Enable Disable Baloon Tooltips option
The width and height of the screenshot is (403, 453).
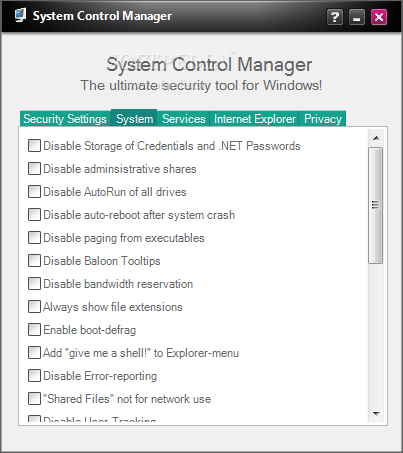click(x=34, y=261)
